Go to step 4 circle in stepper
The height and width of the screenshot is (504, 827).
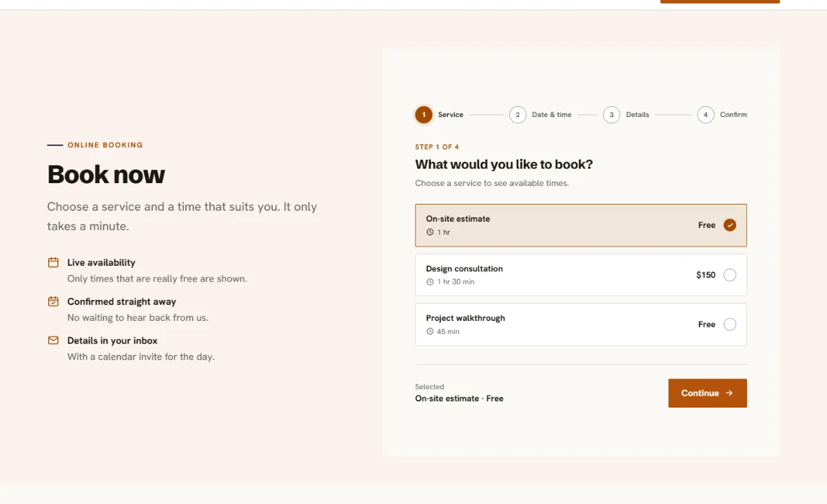tap(705, 114)
